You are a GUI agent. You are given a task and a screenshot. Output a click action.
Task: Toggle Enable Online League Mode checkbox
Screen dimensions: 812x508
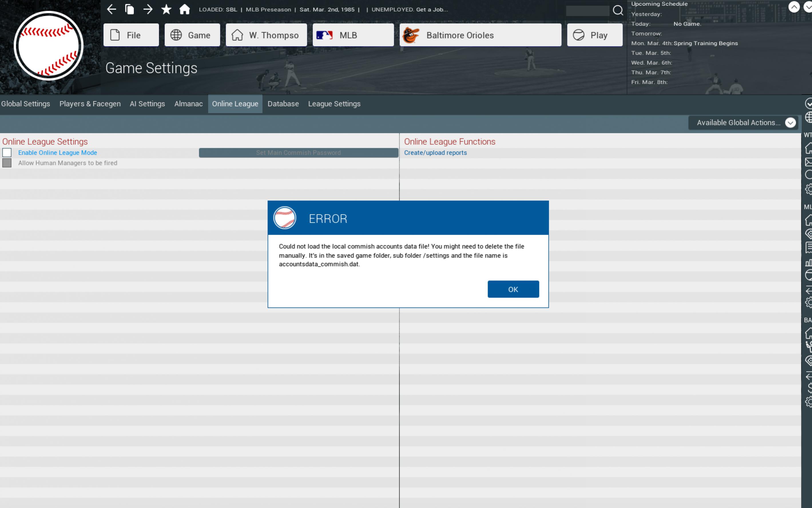pos(7,153)
